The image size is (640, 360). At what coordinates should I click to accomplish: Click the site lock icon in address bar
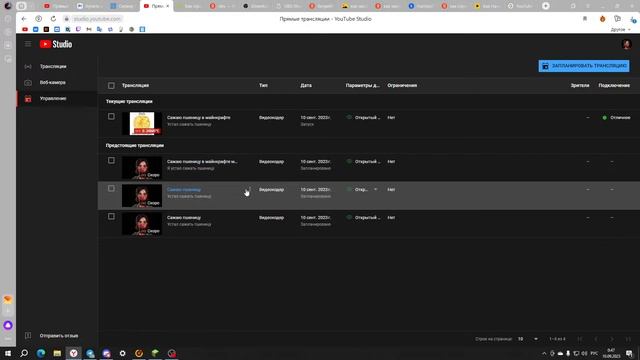tap(66, 19)
